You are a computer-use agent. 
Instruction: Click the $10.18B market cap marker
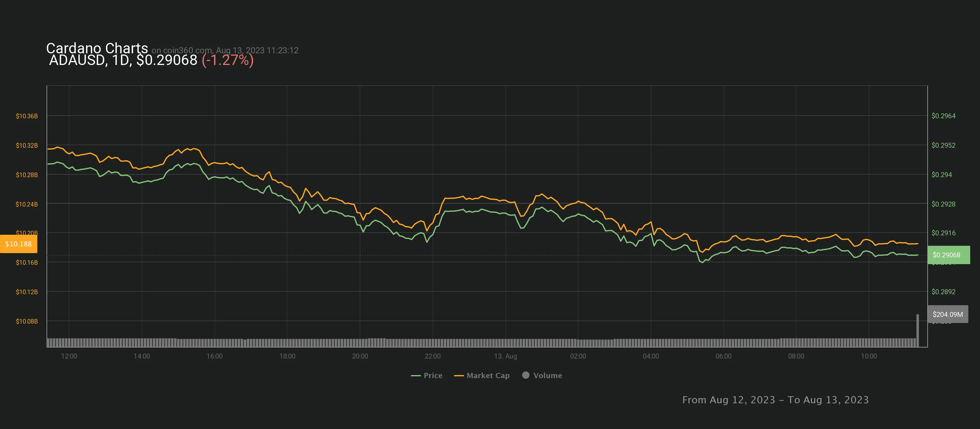(x=19, y=244)
